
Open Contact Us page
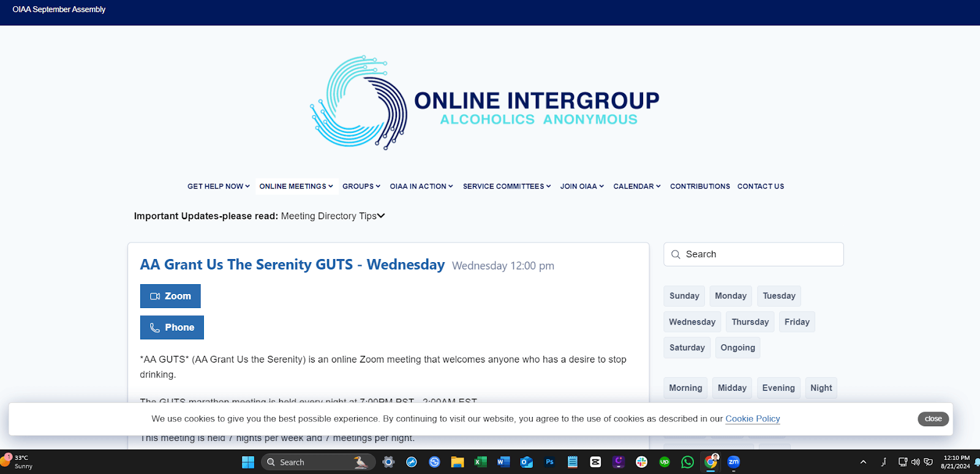pyautogui.click(x=761, y=186)
